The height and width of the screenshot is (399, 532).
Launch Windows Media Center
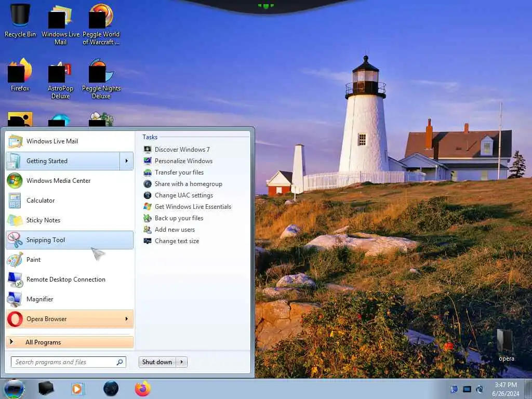coord(70,180)
